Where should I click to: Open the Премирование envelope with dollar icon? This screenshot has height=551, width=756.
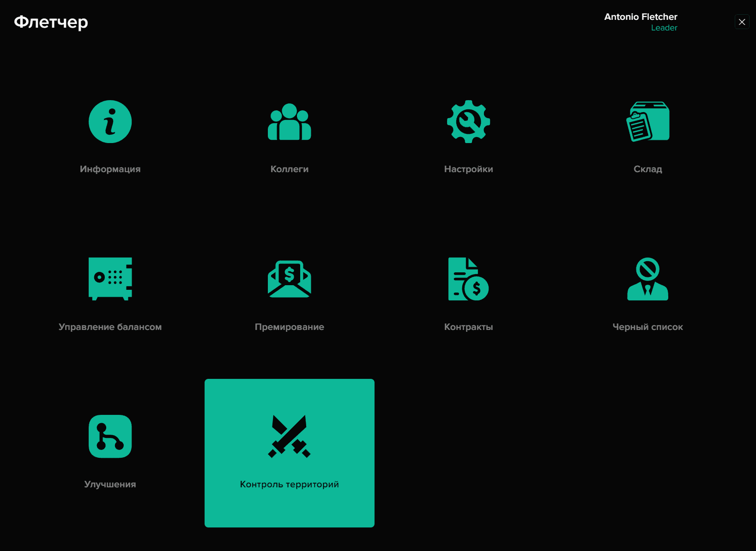(289, 279)
